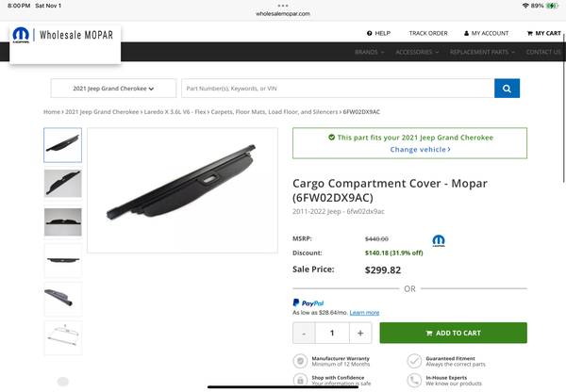This screenshot has width=566, height=392.
Task: Select the first cargo cover thumbnail
Action: 62,145
